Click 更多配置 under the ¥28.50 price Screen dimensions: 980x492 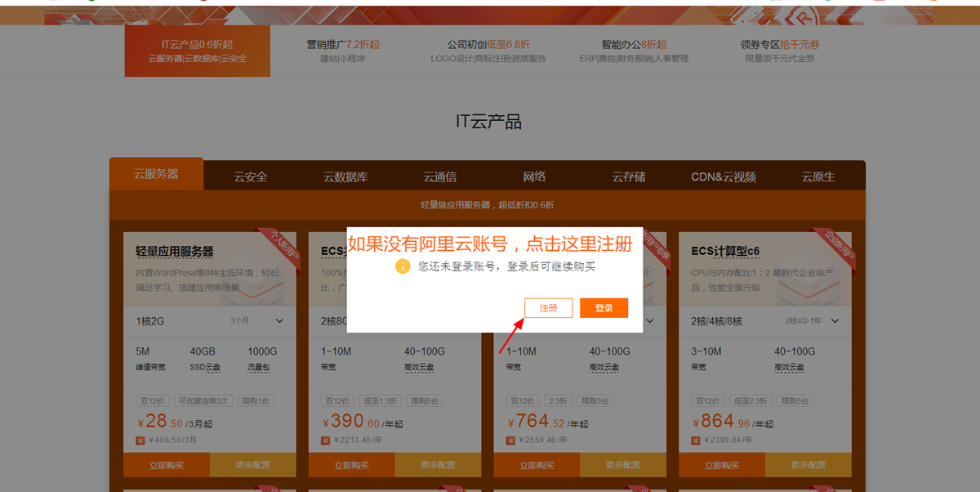coord(253,465)
